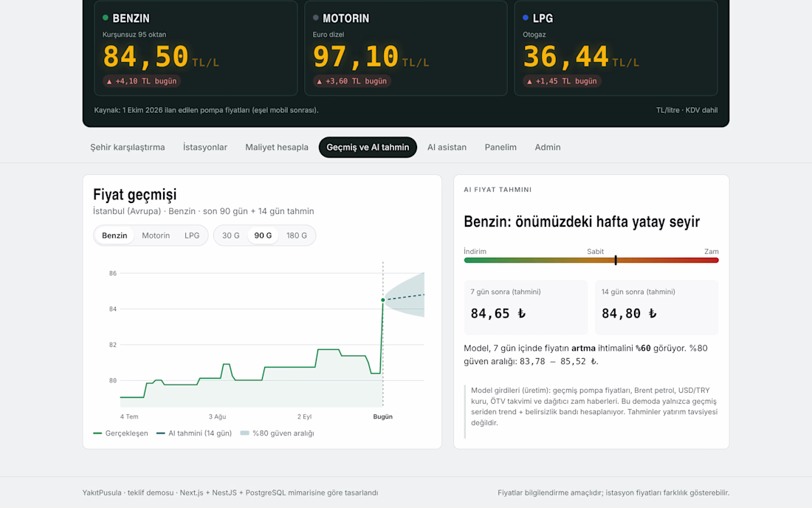Viewport: 812px width, 508px height.
Task: Click the AI tahmini (14 gün) legend entry
Action: click(x=194, y=433)
